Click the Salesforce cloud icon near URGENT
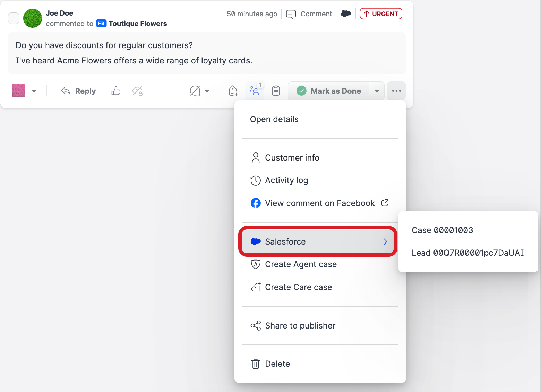541x392 pixels. (x=346, y=14)
